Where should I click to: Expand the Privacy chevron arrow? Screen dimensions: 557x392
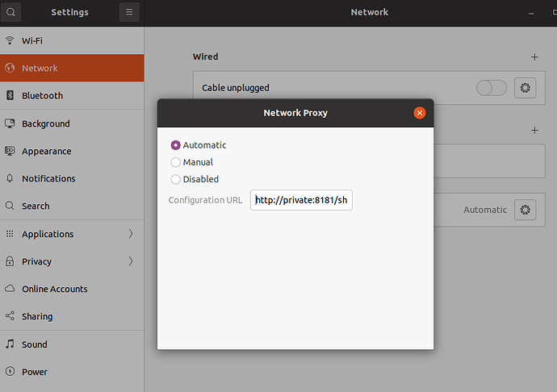pos(131,261)
